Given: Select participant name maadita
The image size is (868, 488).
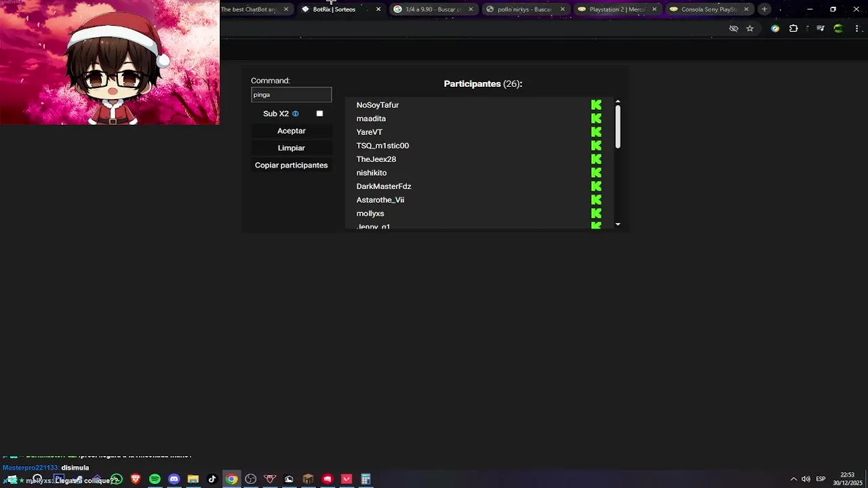Looking at the screenshot, I should 371,119.
